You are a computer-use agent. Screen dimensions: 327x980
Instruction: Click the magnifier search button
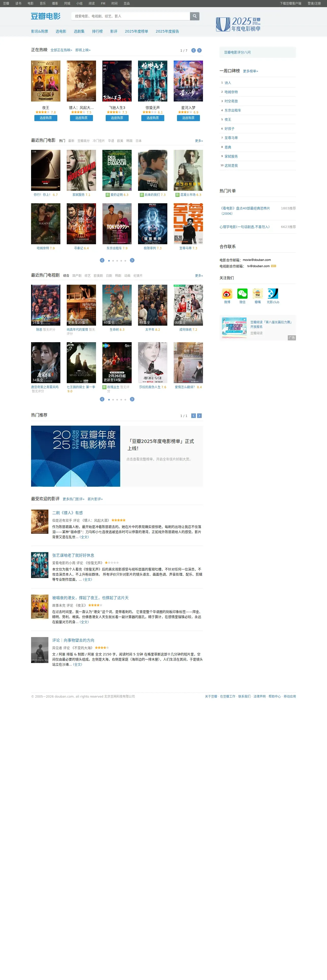[195, 16]
